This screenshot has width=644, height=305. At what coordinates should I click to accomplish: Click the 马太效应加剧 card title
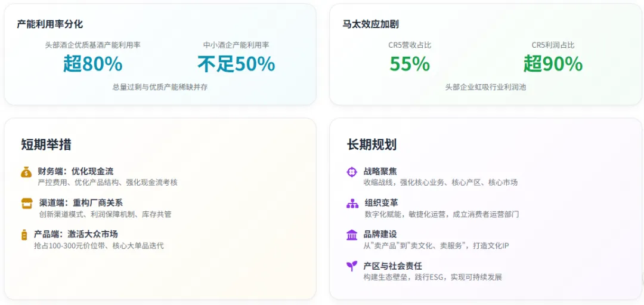pos(370,24)
